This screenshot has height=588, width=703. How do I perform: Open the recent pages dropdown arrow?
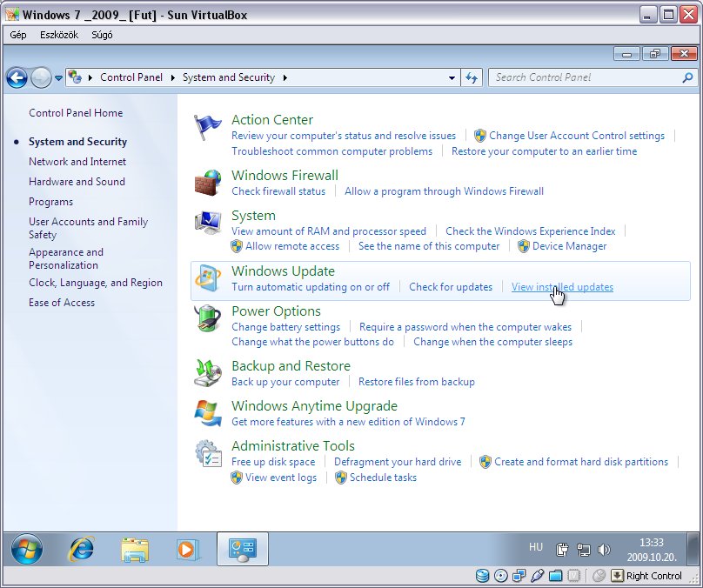pyautogui.click(x=59, y=78)
